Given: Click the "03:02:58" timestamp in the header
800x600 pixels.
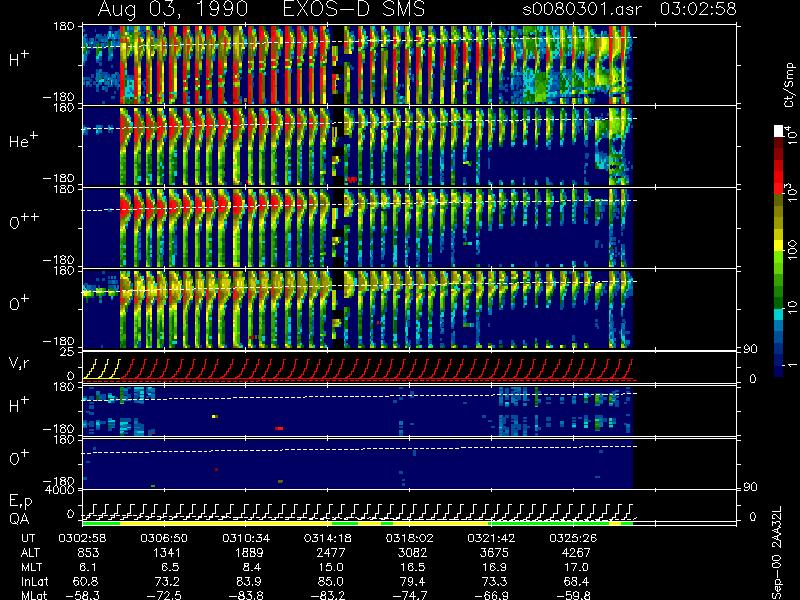Looking at the screenshot, I should coord(698,9).
